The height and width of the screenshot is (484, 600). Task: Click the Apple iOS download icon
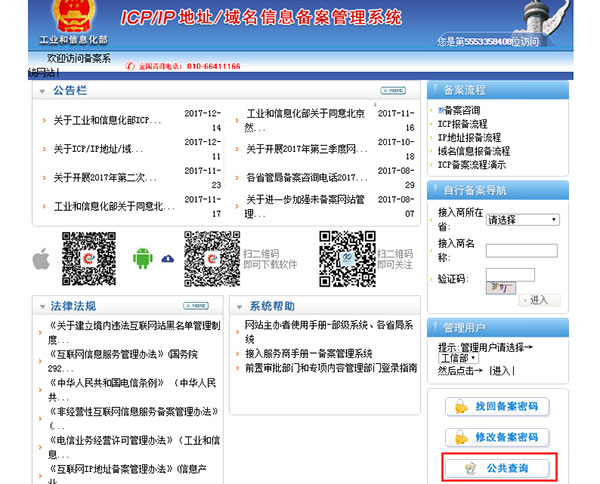[41, 259]
